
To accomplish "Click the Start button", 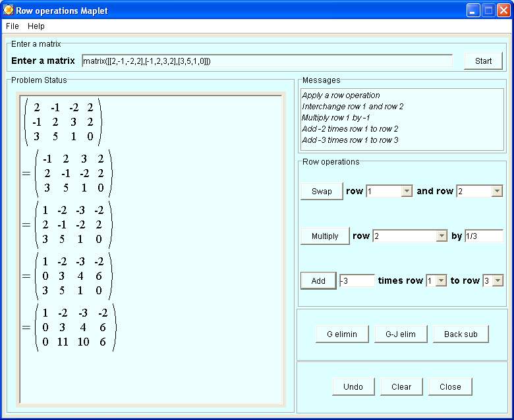I will (483, 61).
